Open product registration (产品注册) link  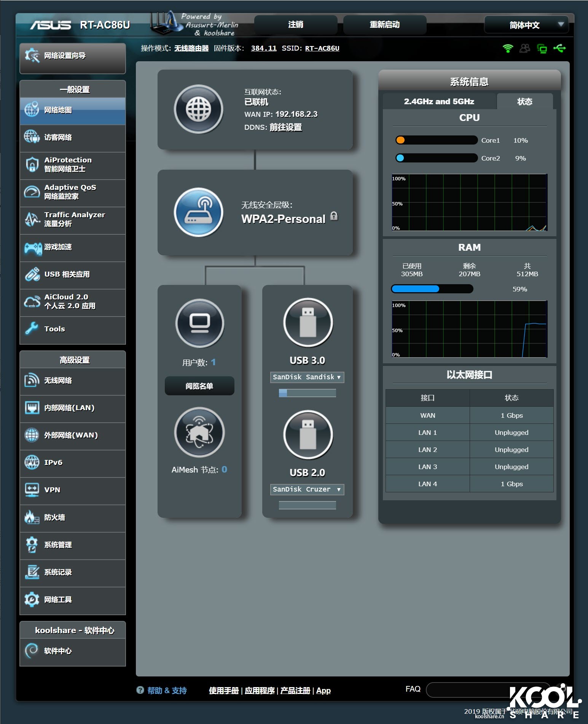tap(295, 691)
